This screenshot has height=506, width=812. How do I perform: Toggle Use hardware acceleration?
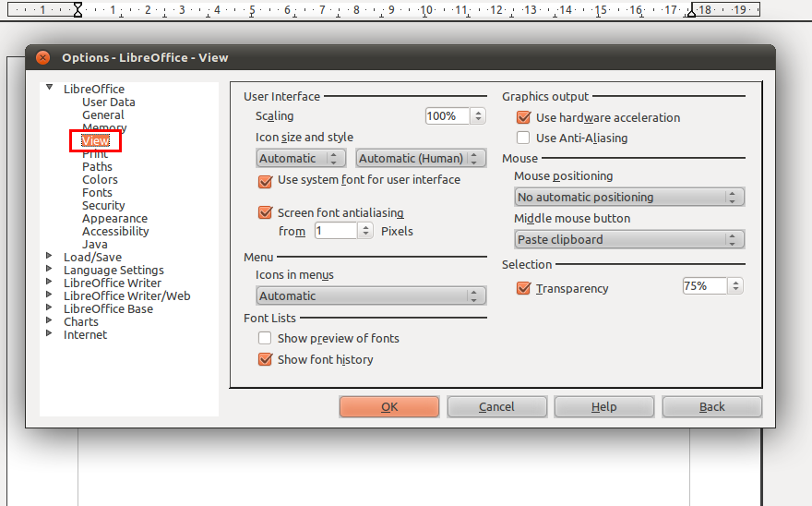tap(523, 117)
